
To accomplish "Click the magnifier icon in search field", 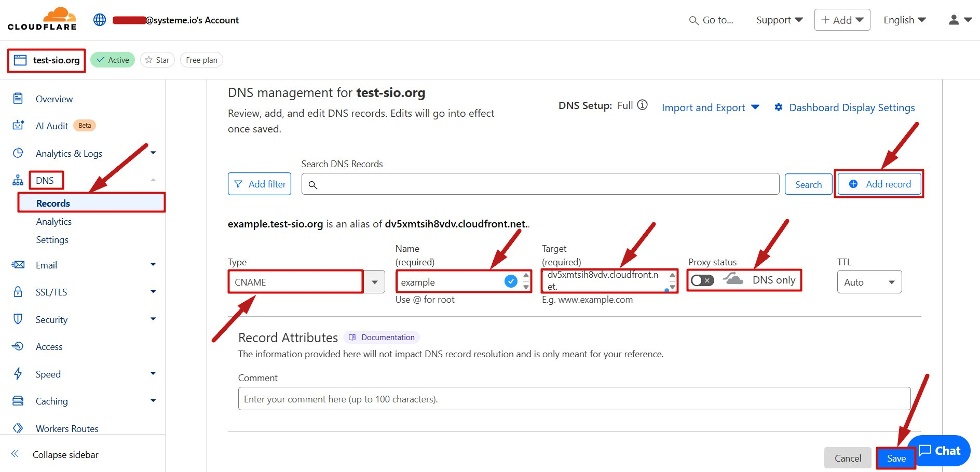I will (313, 185).
